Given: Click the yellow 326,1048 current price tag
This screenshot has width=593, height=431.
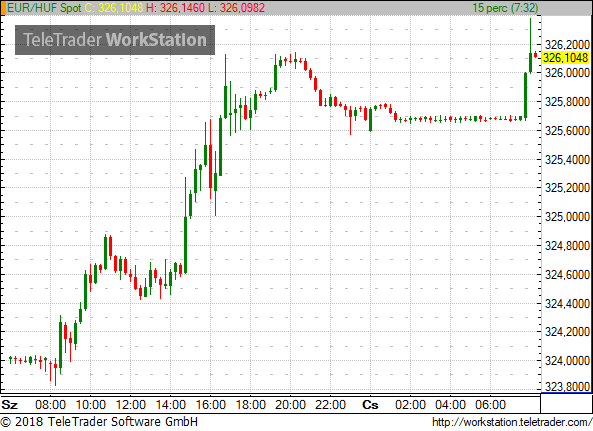Looking at the screenshot, I should pos(566,58).
